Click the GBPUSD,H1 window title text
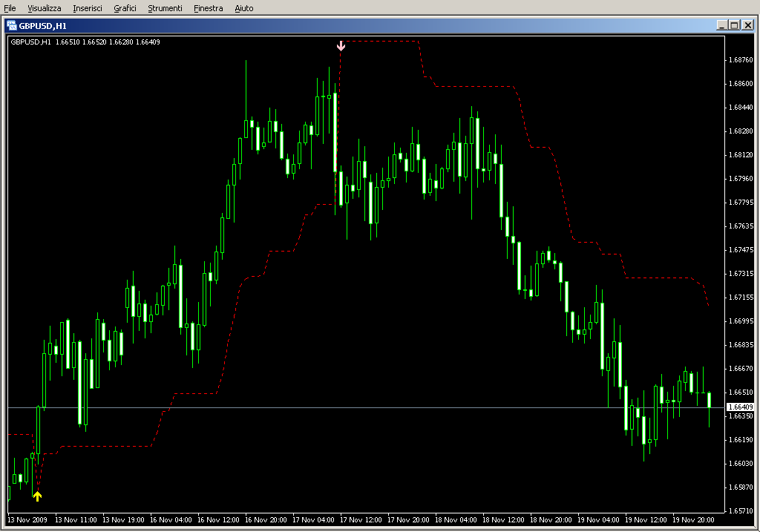Image resolution: width=760 pixels, height=532 pixels. 42,26
